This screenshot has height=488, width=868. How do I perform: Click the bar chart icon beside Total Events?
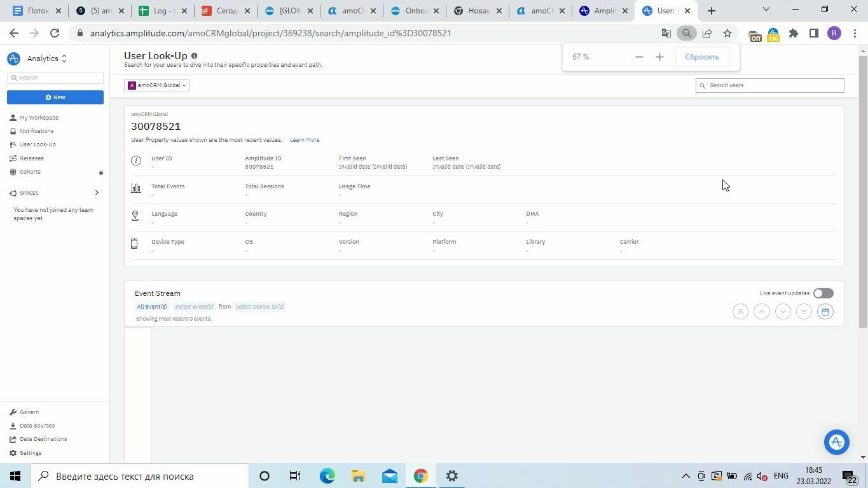click(x=135, y=188)
